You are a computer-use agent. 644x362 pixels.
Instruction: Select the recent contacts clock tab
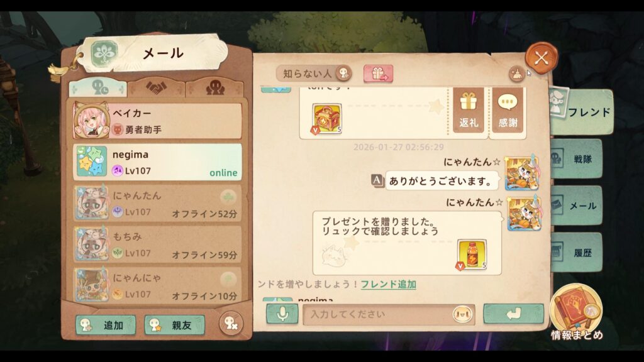click(x=97, y=88)
